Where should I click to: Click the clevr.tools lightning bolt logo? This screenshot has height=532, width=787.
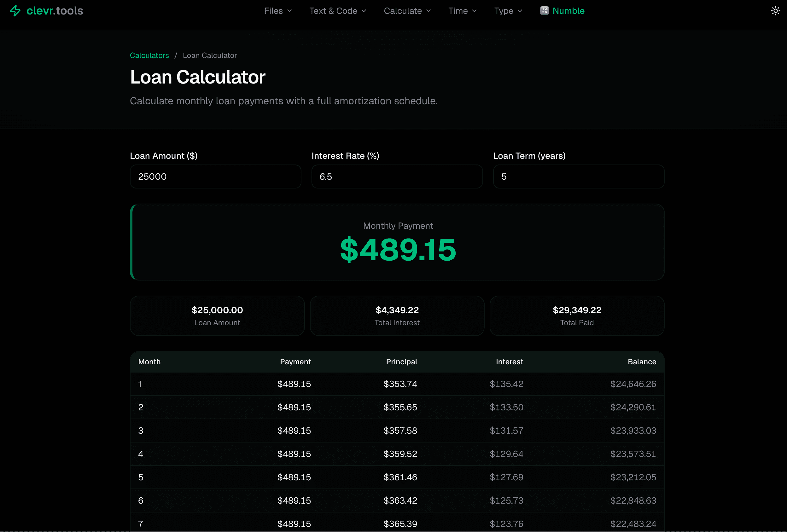tap(15, 10)
